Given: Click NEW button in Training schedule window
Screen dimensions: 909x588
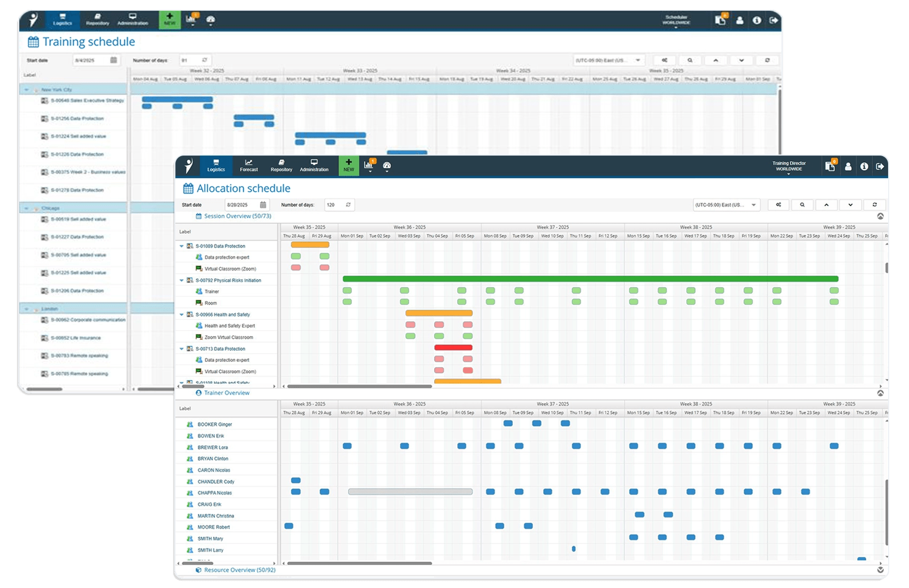Looking at the screenshot, I should 170,20.
